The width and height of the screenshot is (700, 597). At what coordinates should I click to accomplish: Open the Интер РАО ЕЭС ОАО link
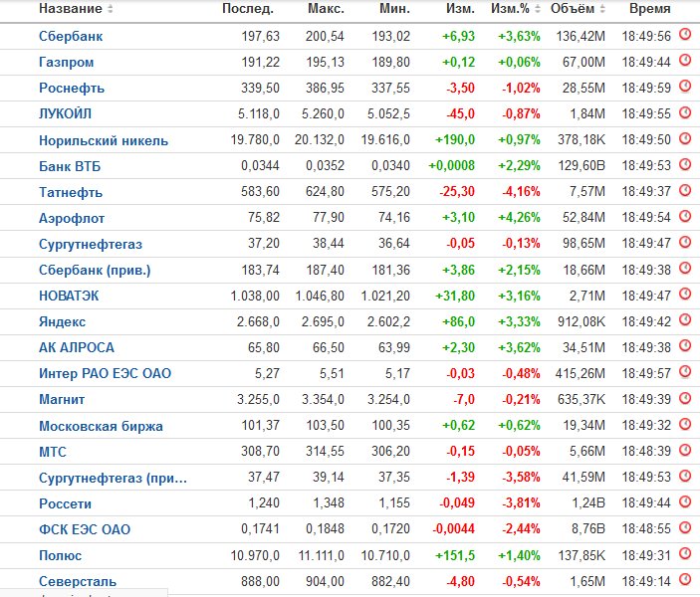[105, 373]
